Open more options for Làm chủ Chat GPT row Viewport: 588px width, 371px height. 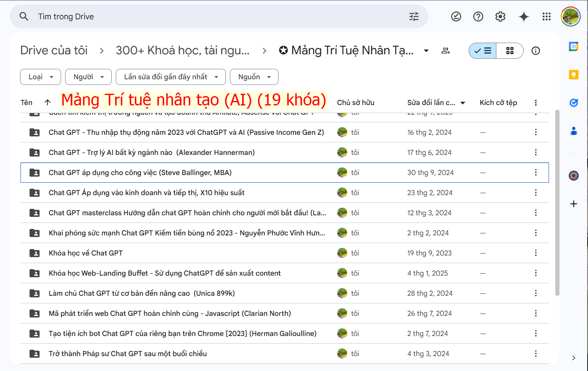[535, 293]
